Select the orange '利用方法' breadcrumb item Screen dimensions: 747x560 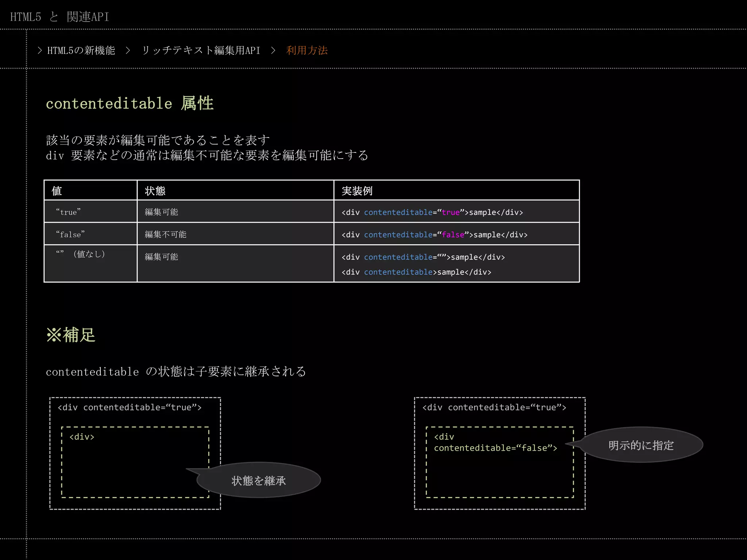coord(307,50)
